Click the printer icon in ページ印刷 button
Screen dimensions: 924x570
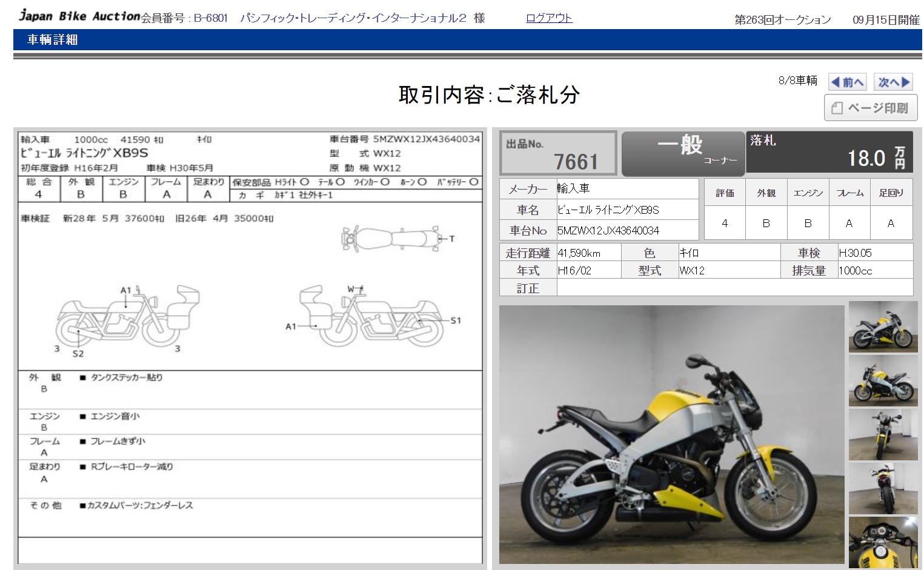pos(837,108)
